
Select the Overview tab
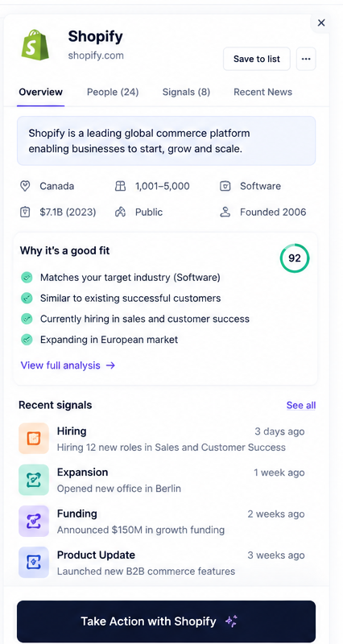pyautogui.click(x=41, y=92)
